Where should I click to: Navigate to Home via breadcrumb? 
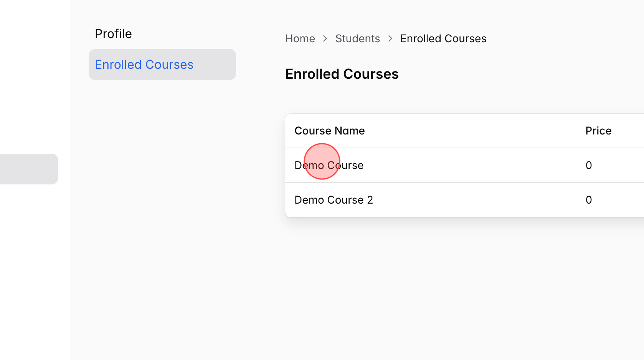[300, 38]
